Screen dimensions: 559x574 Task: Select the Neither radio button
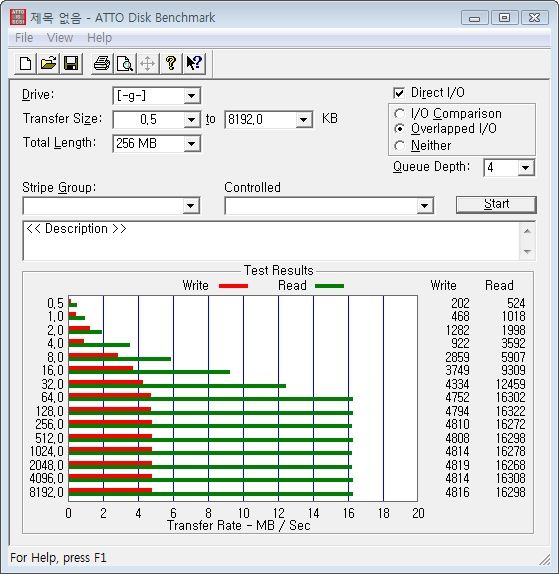(399, 146)
